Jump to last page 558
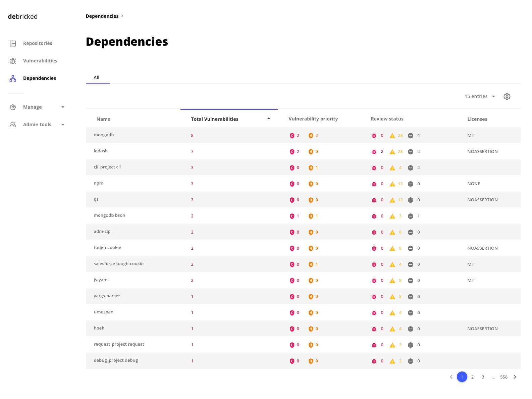The height and width of the screenshot is (399, 532). tap(504, 377)
